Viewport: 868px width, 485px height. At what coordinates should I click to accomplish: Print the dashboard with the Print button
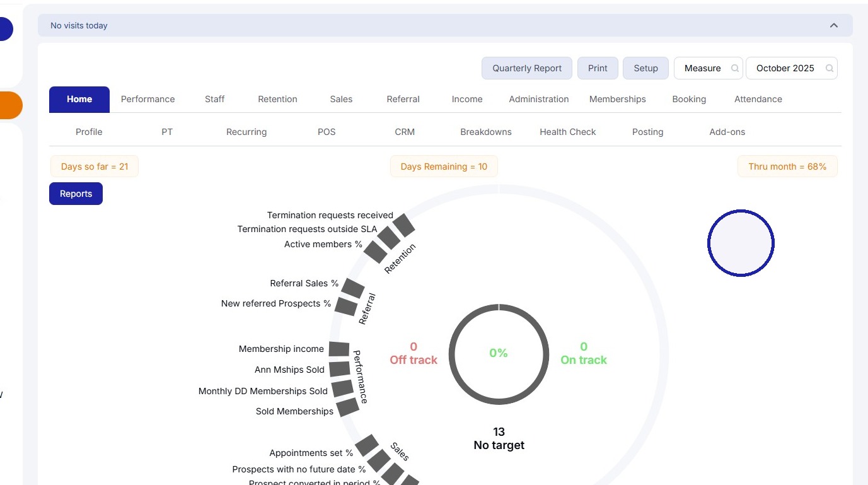598,68
